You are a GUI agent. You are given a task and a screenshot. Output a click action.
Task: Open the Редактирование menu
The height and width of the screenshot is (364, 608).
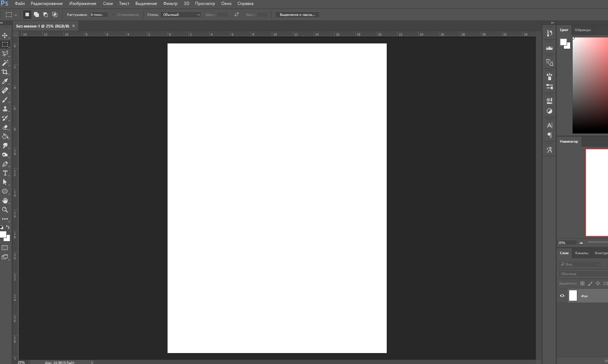click(x=47, y=4)
